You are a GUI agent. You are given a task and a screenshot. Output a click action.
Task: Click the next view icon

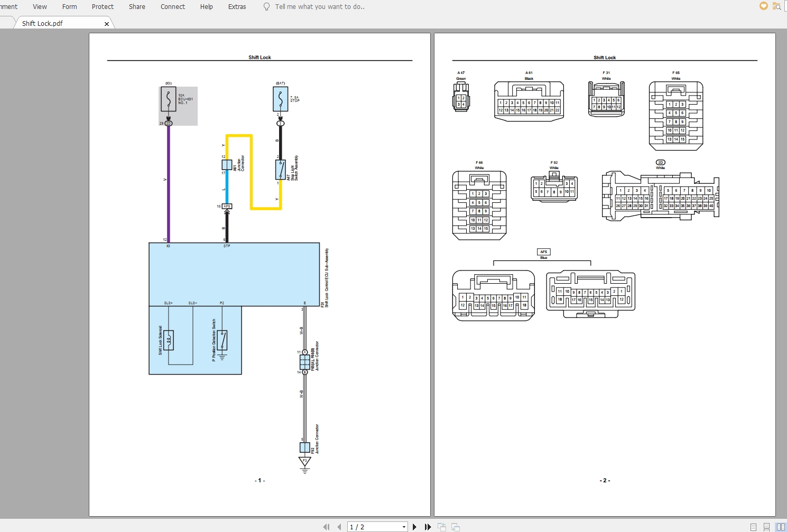[x=455, y=527]
